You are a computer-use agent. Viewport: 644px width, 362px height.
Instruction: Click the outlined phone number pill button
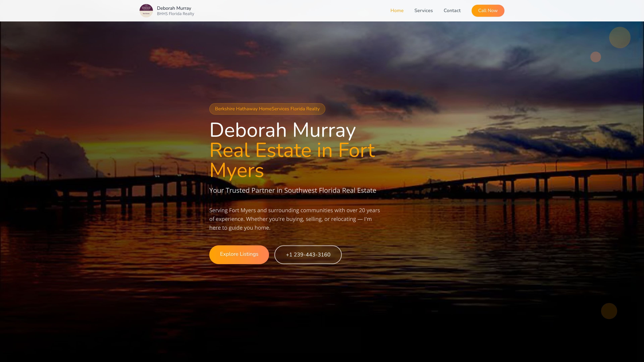(308, 255)
